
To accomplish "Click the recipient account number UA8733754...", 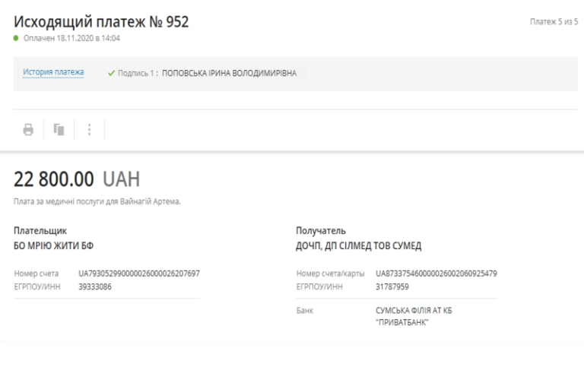I will tap(436, 273).
